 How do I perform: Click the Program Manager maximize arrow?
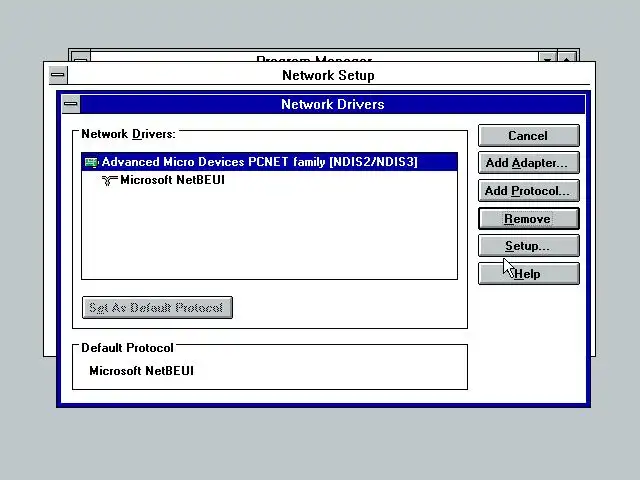[x=567, y=58]
